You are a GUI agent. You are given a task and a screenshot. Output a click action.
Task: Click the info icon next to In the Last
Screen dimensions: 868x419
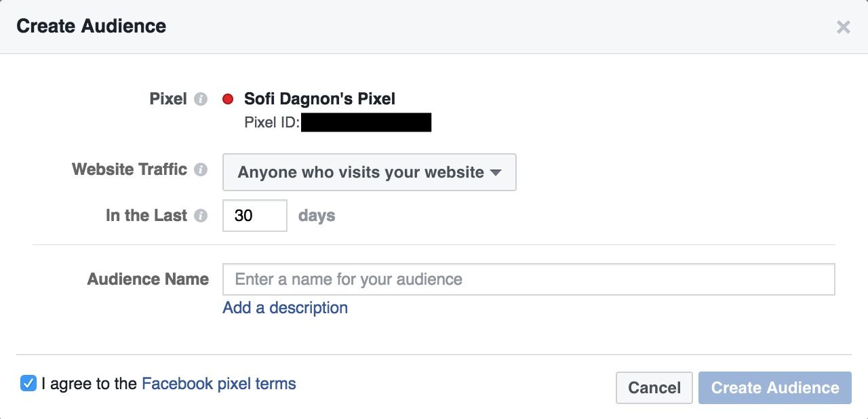click(x=200, y=216)
